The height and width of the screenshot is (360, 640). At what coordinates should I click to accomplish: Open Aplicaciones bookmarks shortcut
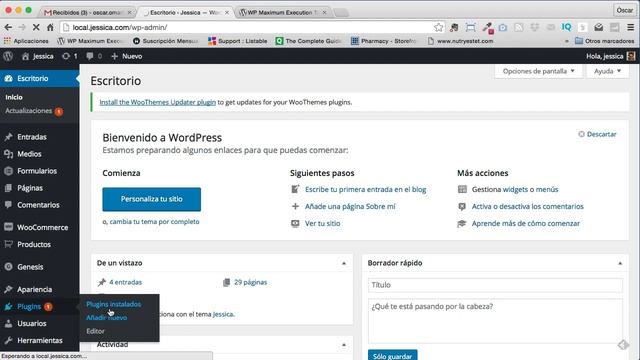pos(26,41)
